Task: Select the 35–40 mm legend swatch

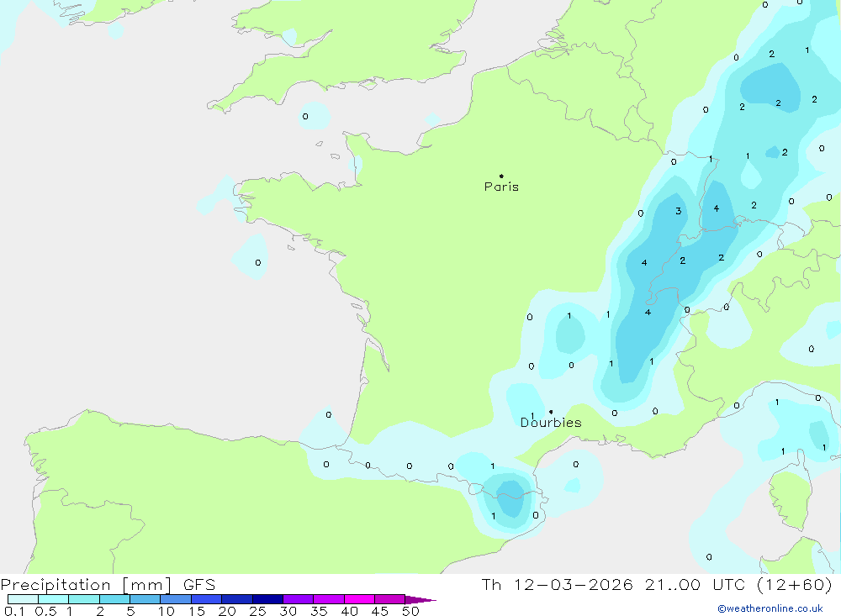Action: 329,599
